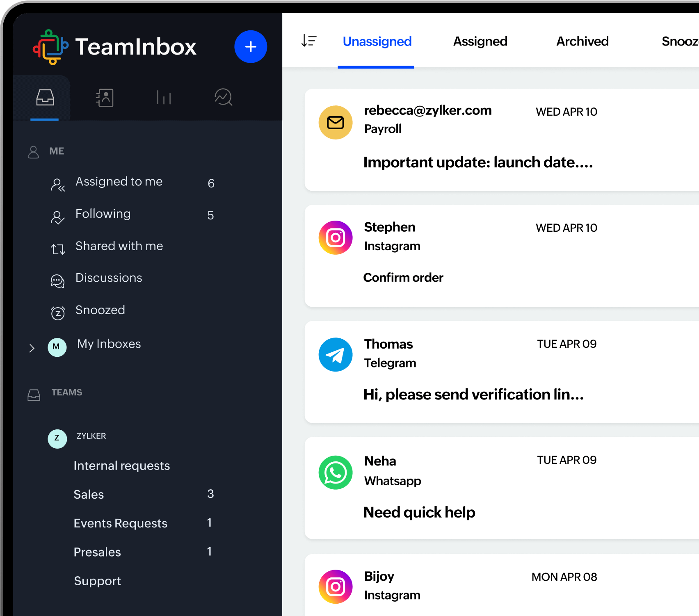Click Telegram icon on Thomas's message
The height and width of the screenshot is (616, 699).
pyautogui.click(x=336, y=354)
